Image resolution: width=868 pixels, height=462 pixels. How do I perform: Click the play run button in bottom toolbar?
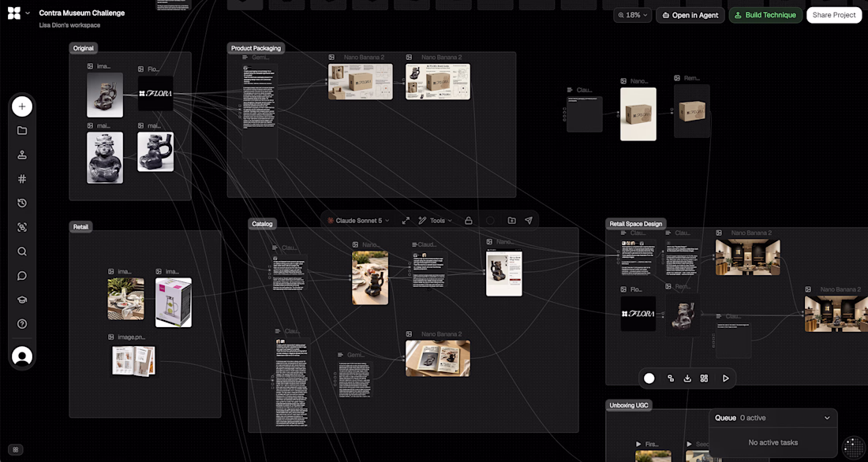tap(725, 378)
